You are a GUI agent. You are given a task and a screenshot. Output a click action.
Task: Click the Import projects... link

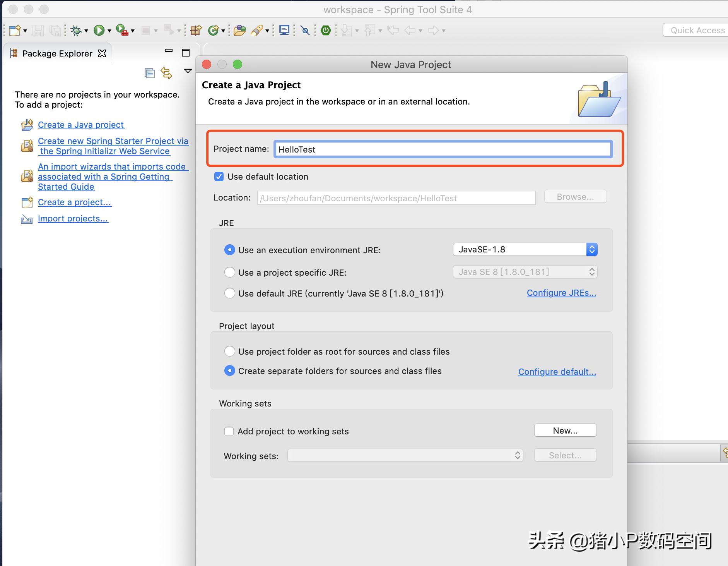tap(73, 219)
